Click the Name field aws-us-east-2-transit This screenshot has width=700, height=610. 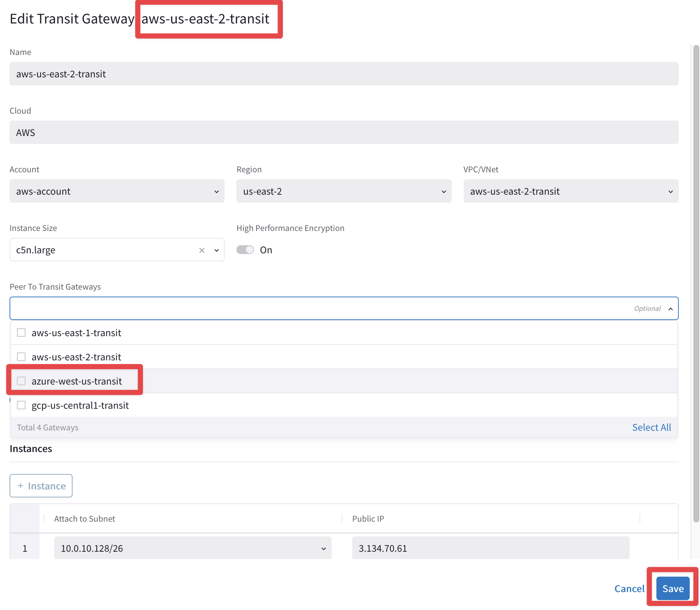(344, 74)
